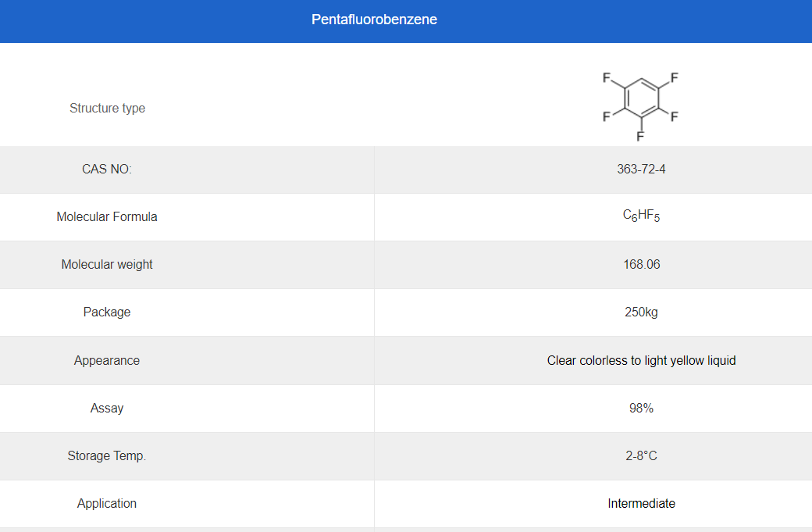The width and height of the screenshot is (812, 532).
Task: Select the Intermediate application value
Action: (x=641, y=504)
